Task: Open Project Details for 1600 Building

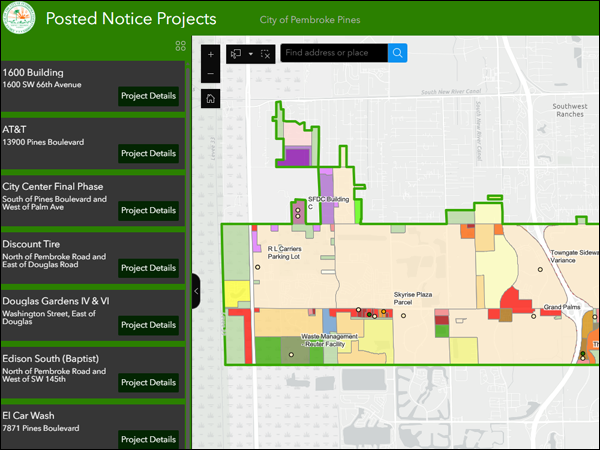Action: 148,96
